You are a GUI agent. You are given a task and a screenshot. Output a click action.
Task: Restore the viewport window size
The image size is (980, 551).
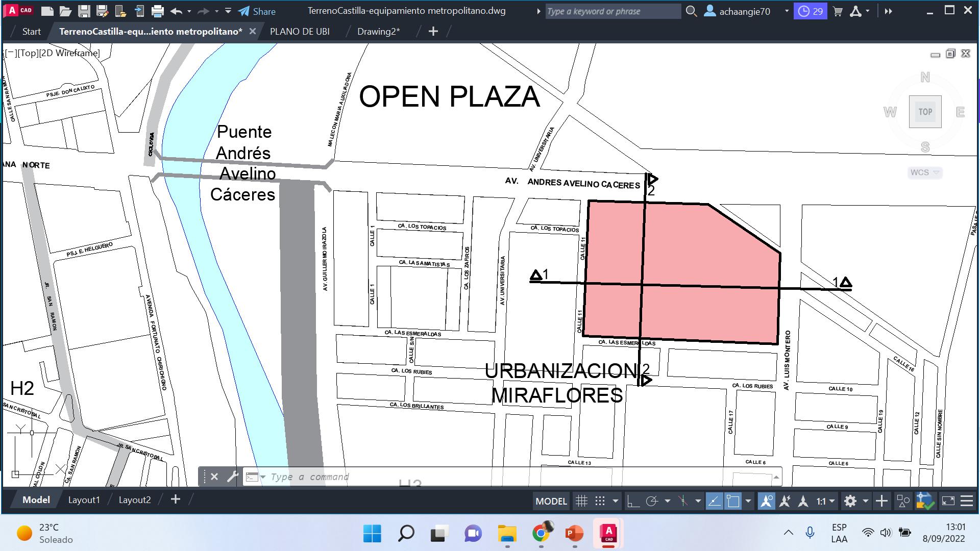(950, 54)
